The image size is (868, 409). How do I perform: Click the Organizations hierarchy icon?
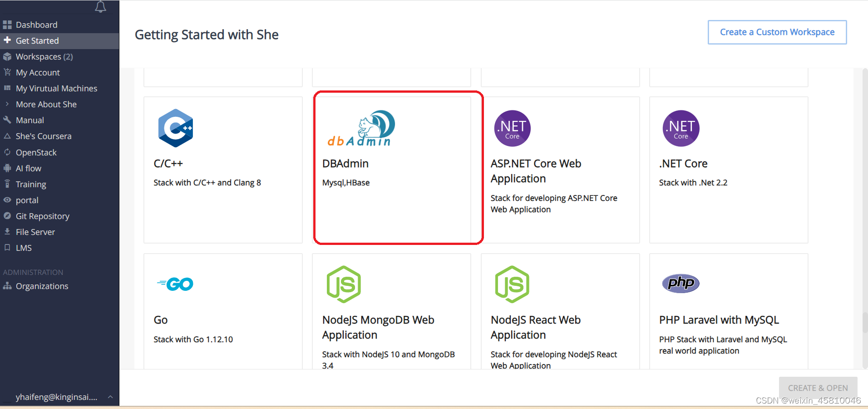pyautogui.click(x=7, y=286)
